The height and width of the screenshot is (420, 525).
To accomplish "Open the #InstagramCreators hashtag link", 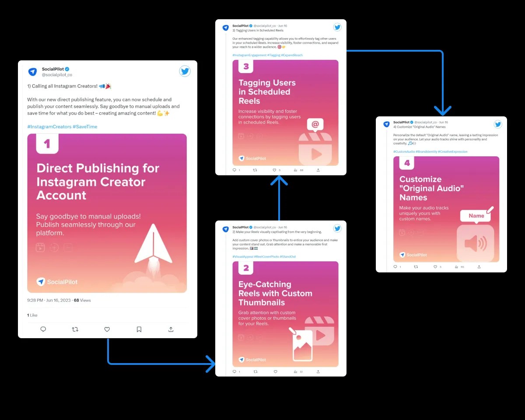I will coord(49,126).
